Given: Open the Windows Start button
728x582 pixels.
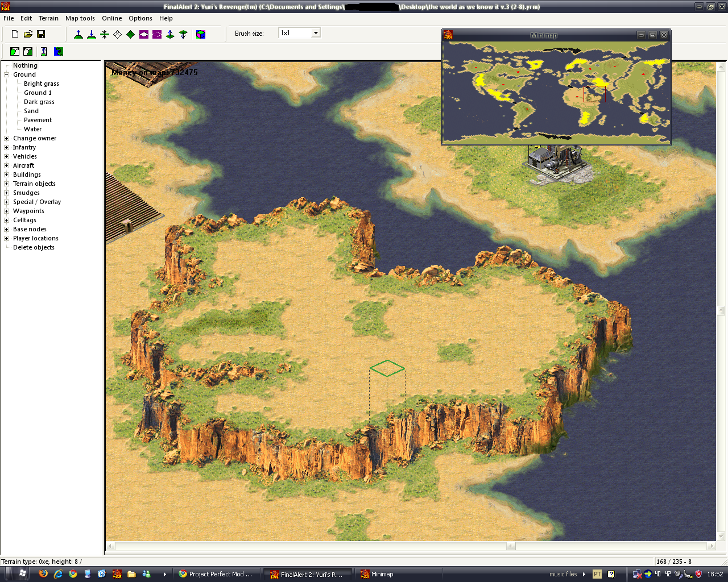Looking at the screenshot, I should tap(16, 574).
